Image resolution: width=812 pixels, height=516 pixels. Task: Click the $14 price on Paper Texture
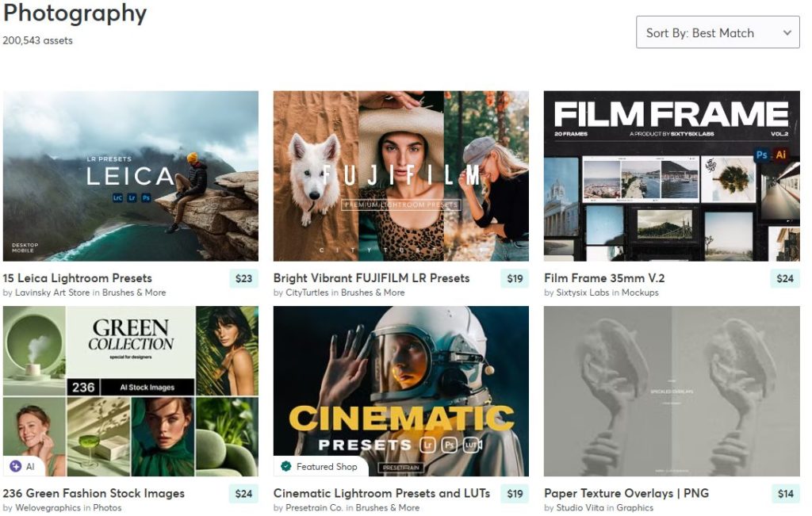point(784,494)
